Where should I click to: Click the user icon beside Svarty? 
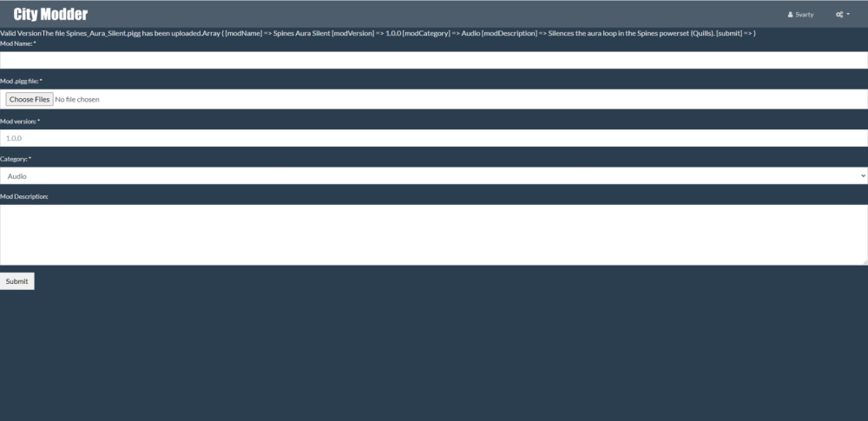tap(790, 15)
